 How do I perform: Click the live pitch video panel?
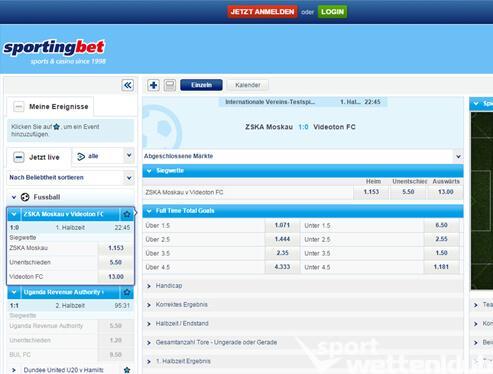pyautogui.click(x=482, y=201)
